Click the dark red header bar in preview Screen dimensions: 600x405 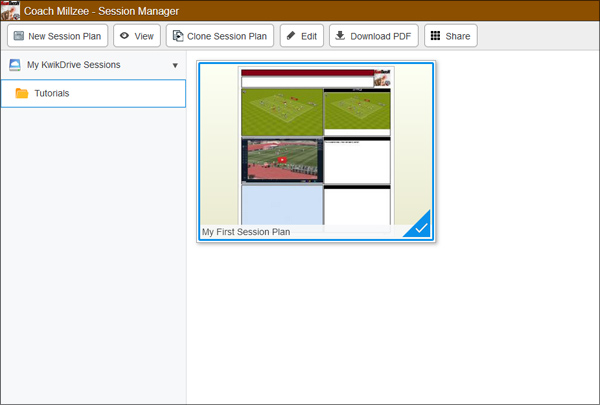pyautogui.click(x=307, y=73)
